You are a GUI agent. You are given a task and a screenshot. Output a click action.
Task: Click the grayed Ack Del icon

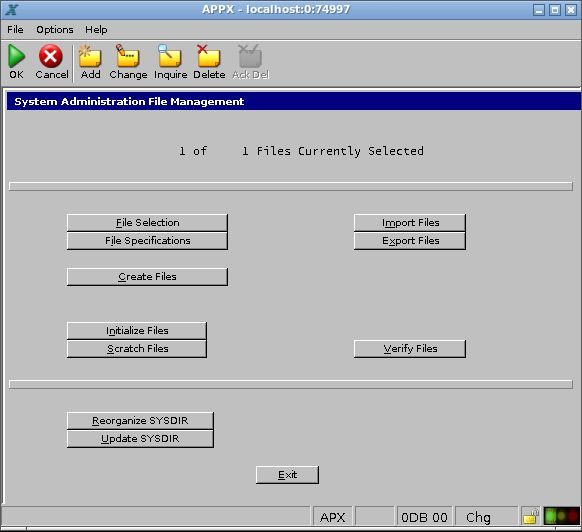[250, 56]
